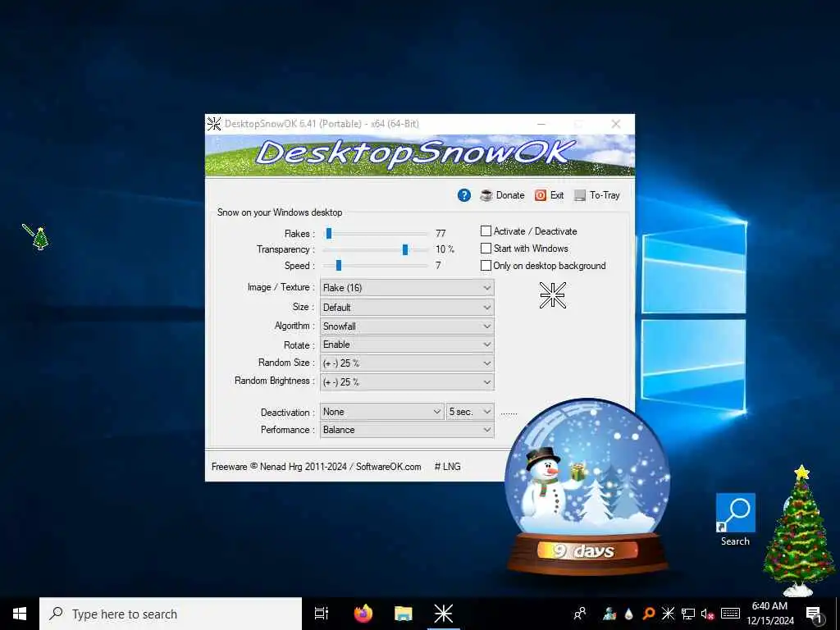Click the Transparency slider handle

click(x=405, y=249)
